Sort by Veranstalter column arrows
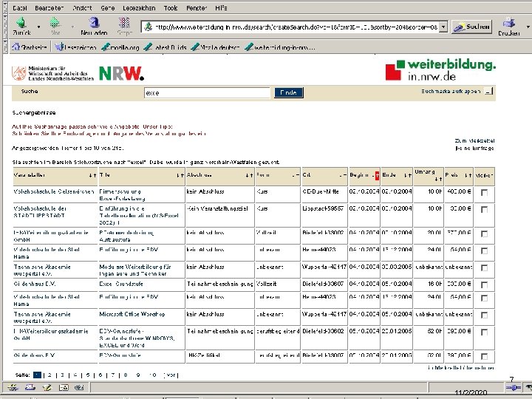 [x=92, y=175]
